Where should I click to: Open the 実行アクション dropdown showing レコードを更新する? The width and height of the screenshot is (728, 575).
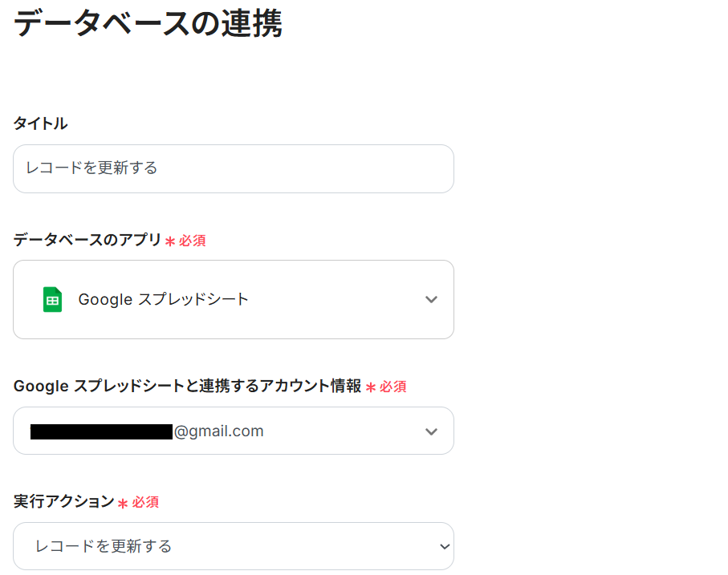(233, 546)
